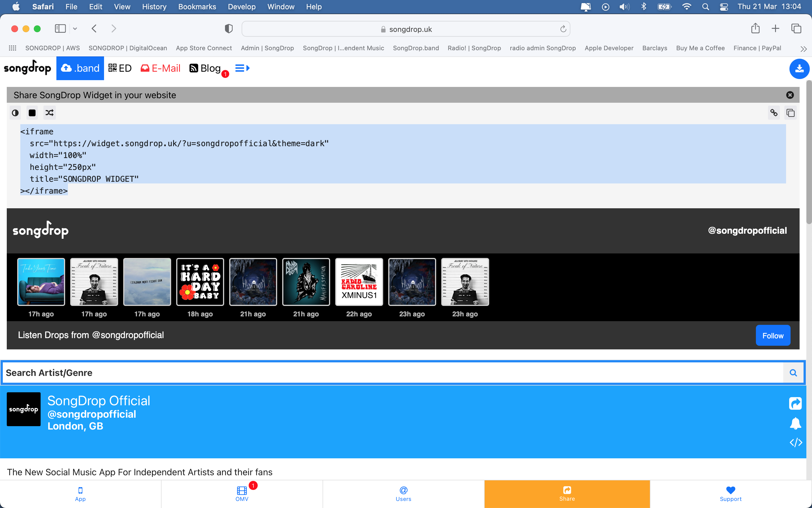Open the Bookmarks menu
Image resolution: width=812 pixels, height=508 pixels.
(x=197, y=7)
